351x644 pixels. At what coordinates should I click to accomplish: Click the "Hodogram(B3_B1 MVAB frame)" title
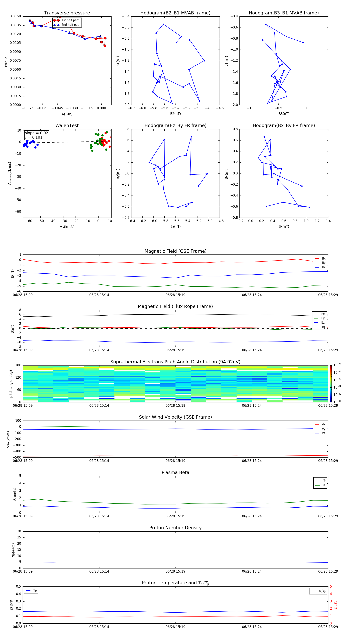tap(284, 13)
